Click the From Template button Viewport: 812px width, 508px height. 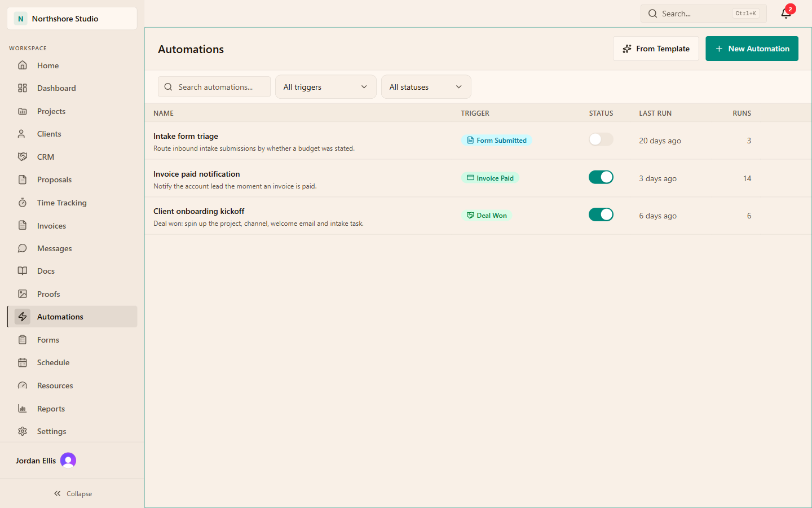[656, 49]
